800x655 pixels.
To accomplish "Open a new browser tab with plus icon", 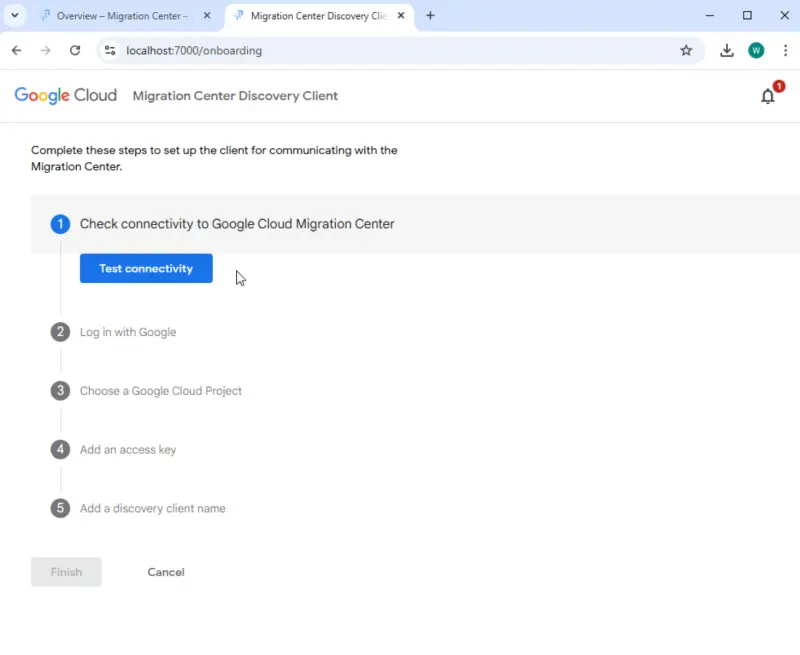I will click(430, 16).
